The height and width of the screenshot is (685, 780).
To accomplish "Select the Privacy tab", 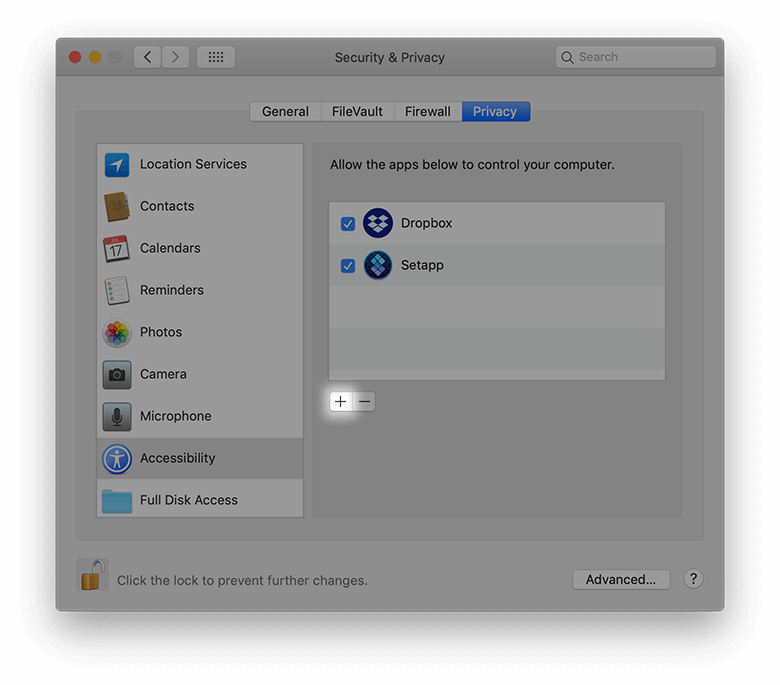I will [x=495, y=111].
